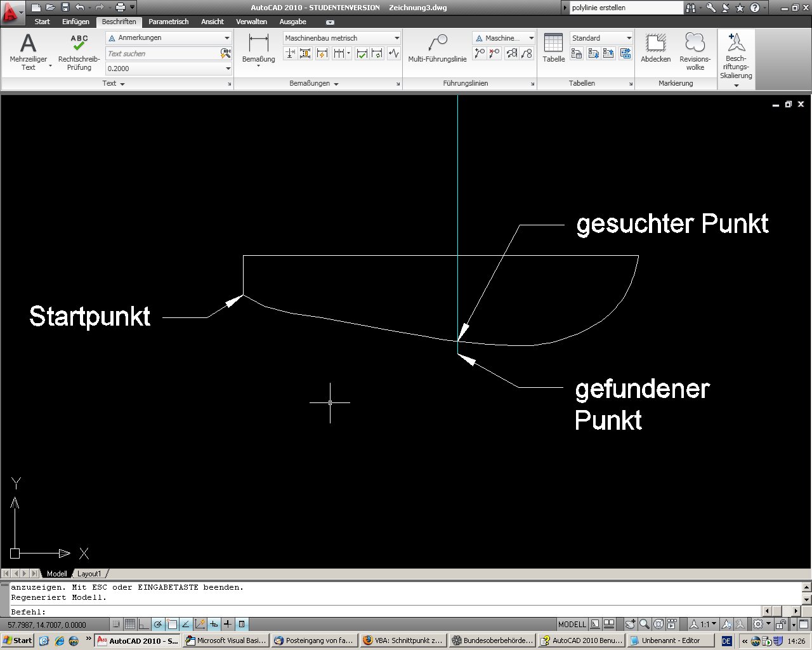Switch to Unbenannt - Editor taskbar window
Image resolution: width=812 pixels, height=650 pixels.
point(670,640)
